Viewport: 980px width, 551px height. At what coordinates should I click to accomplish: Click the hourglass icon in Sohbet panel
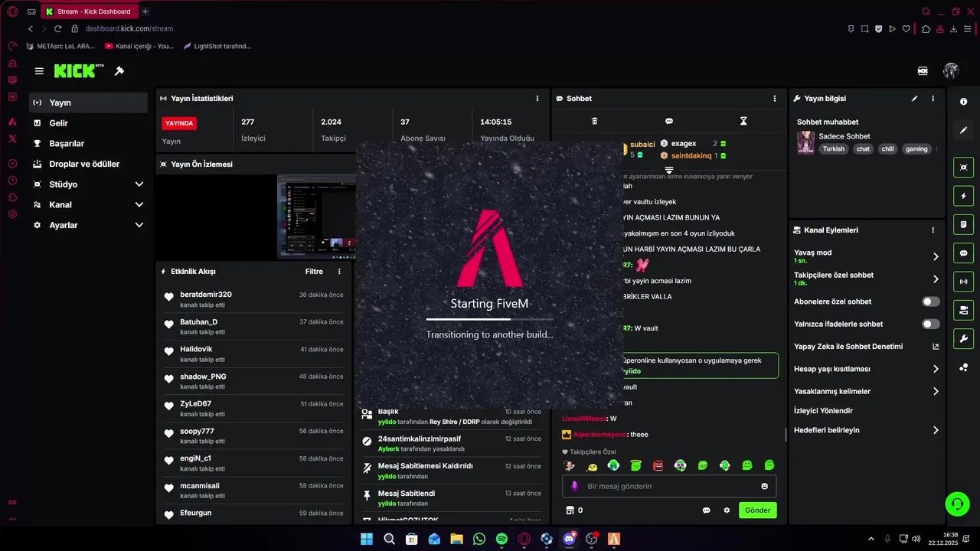(743, 121)
